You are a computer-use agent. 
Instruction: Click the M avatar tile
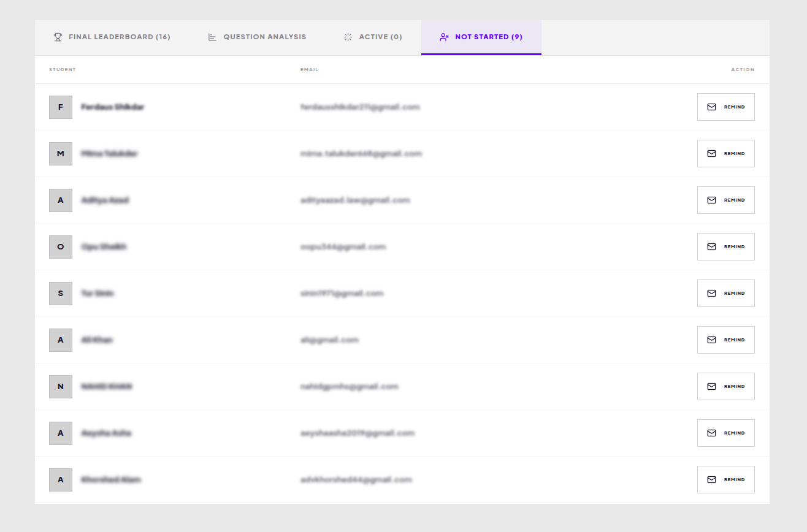click(x=61, y=154)
